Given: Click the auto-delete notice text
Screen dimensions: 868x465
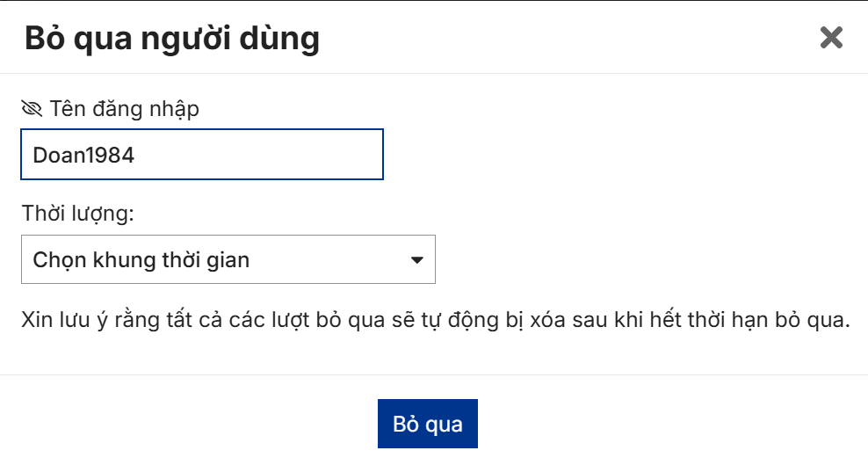Looking at the screenshot, I should point(436,320).
